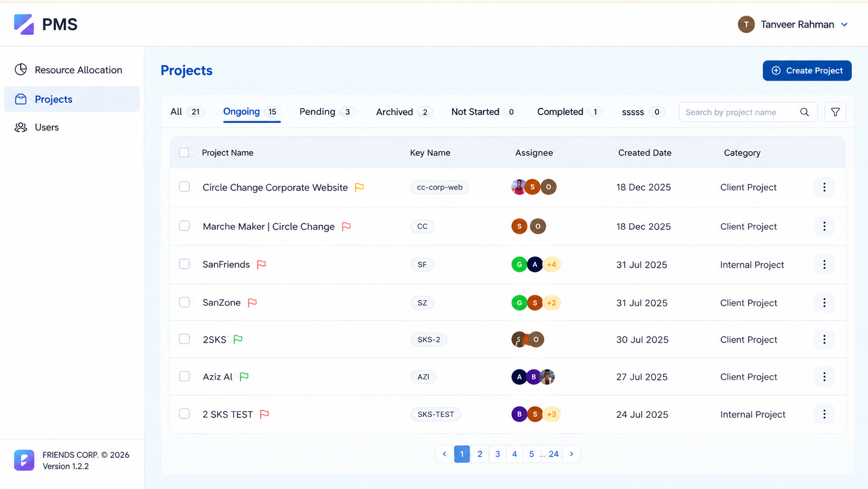Open Resource Allocation pie-chart icon
This screenshot has height=489, width=868.
point(21,70)
